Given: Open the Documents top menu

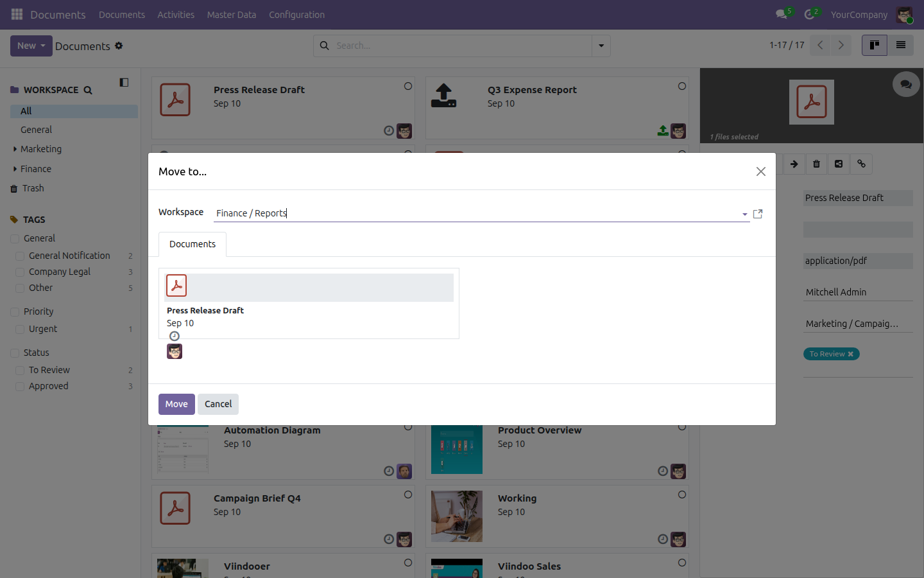Looking at the screenshot, I should pos(122,14).
